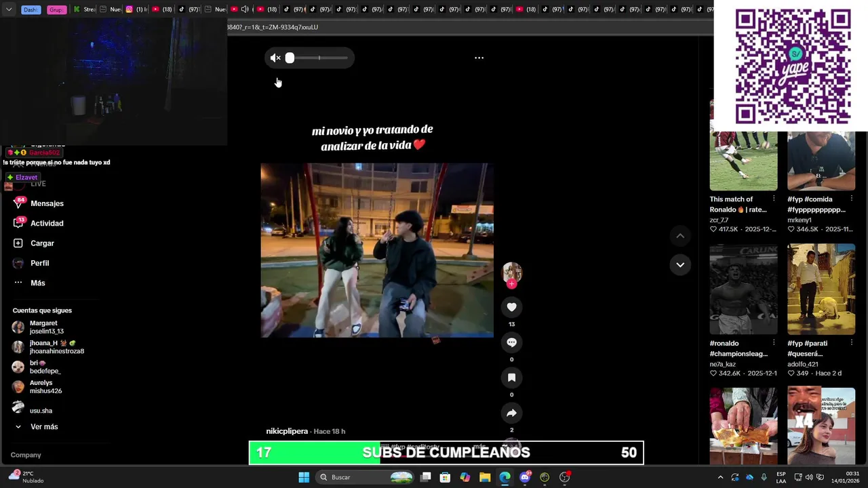Open Task View on the taskbar
Screen dimensions: 868x488
(x=426, y=477)
